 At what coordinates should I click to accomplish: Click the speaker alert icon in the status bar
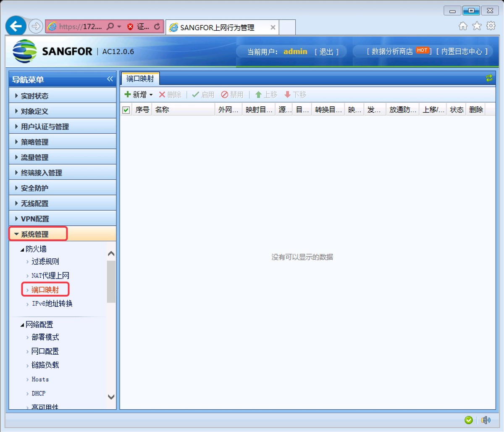coord(486,420)
